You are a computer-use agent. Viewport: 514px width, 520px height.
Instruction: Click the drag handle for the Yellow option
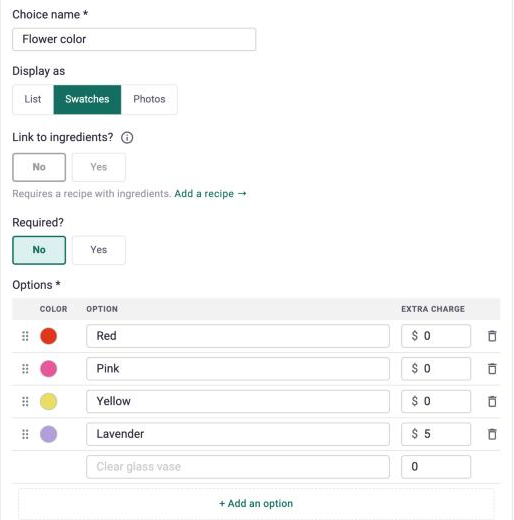pos(25,401)
